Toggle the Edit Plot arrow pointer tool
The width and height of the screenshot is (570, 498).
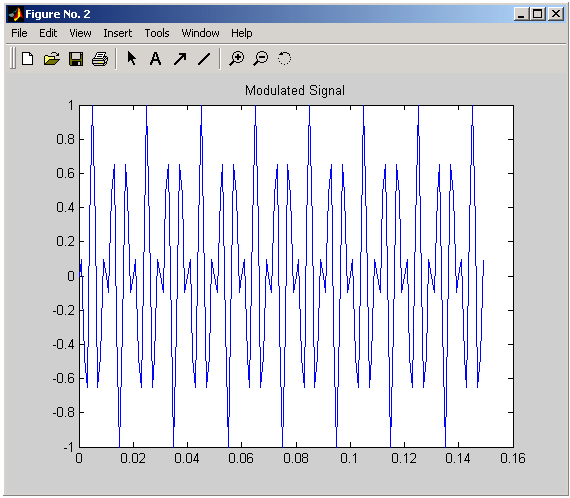132,58
